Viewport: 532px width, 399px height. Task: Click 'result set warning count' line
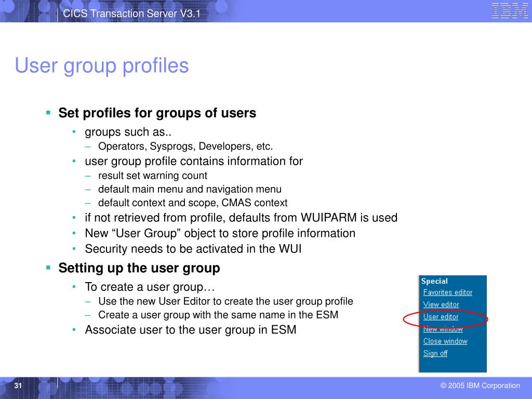pos(153,176)
